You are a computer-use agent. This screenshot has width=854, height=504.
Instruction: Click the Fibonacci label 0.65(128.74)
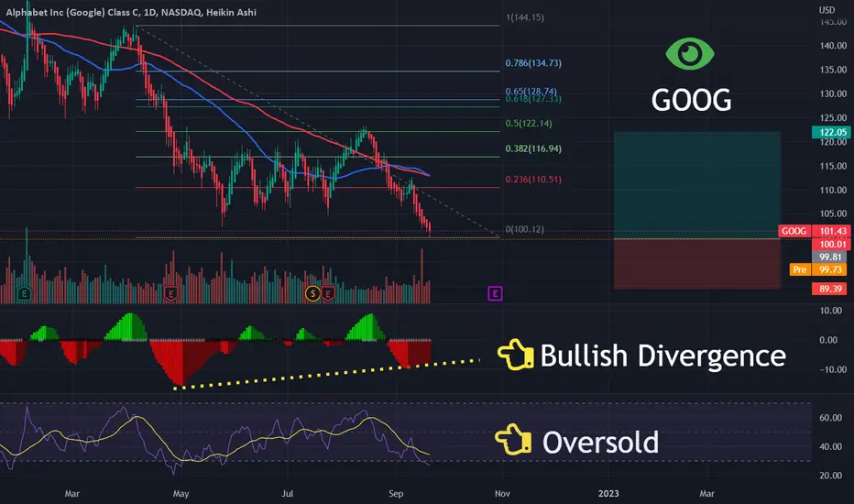click(x=531, y=91)
